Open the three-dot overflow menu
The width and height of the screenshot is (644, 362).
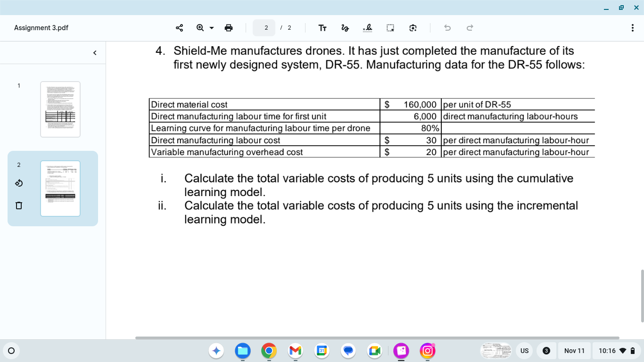coord(633,28)
